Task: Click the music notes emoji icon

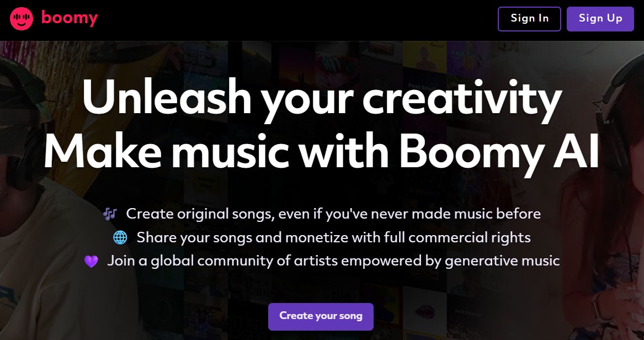Action: coord(110,214)
